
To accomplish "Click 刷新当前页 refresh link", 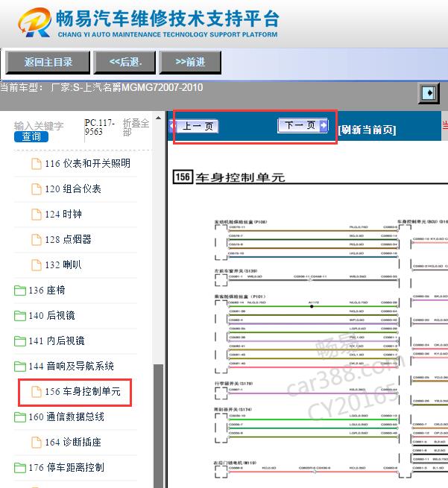I will click(367, 130).
